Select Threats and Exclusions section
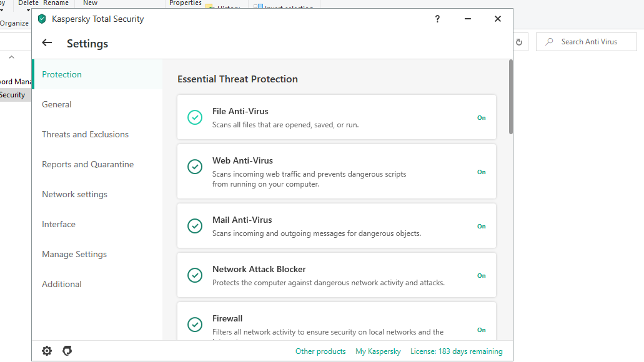Image resolution: width=644 pixels, height=362 pixels. 85,134
